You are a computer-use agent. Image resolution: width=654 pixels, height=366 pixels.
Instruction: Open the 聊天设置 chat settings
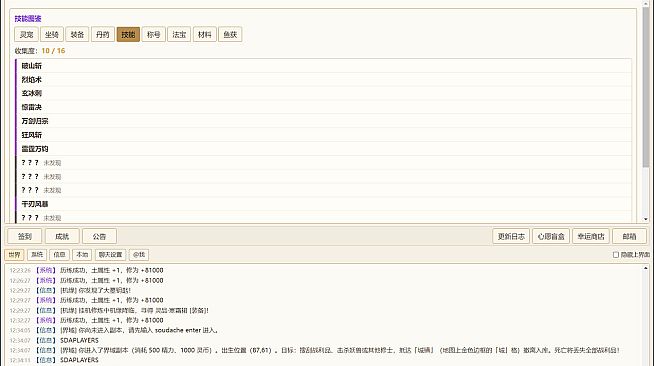point(111,255)
